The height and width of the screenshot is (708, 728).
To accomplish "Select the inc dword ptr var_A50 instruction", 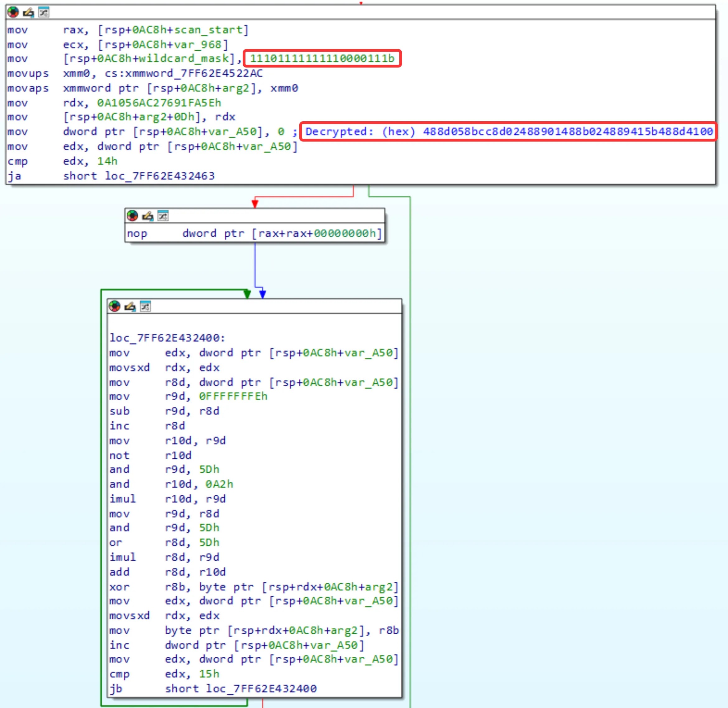I will pos(236,645).
